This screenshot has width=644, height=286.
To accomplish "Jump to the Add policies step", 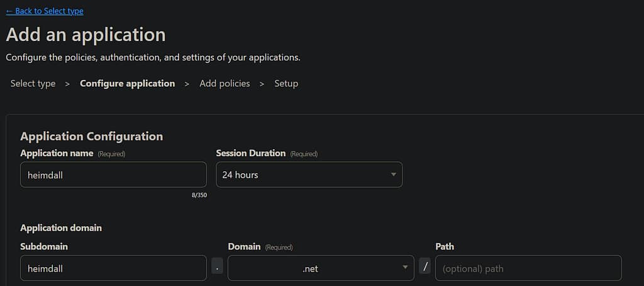I will coord(225,83).
